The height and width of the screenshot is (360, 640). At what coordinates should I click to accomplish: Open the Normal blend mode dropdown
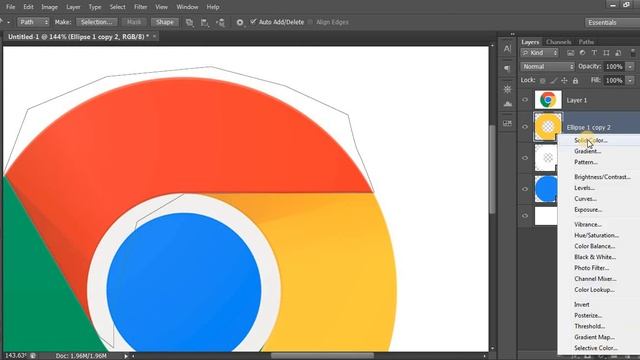[x=547, y=67]
